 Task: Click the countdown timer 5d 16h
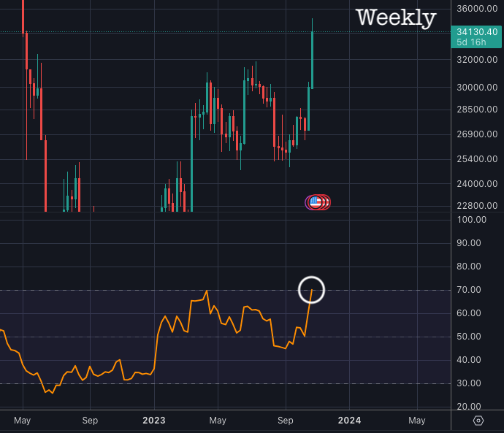[x=471, y=42]
